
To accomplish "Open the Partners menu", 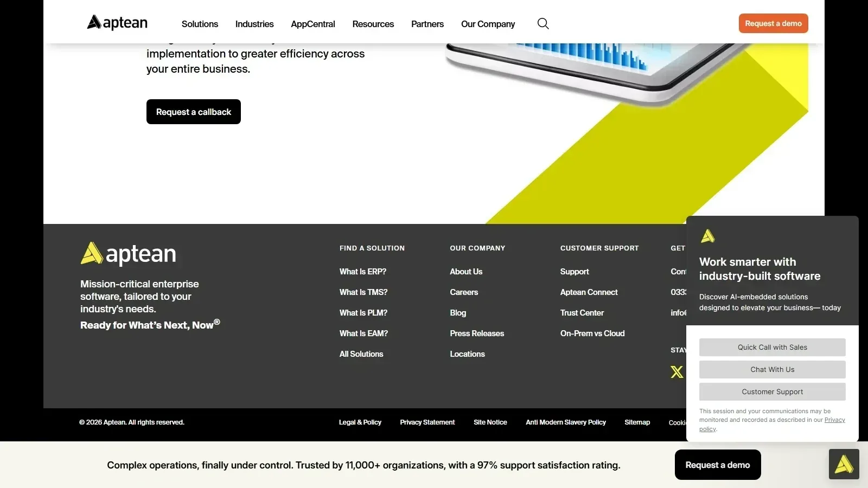I will [x=427, y=24].
